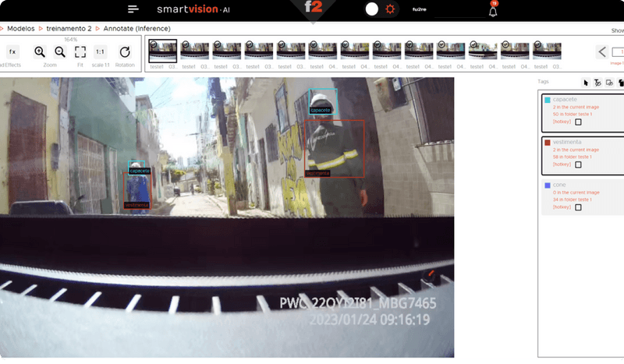Viewport: 624px width, 364px height.
Task: Click the zoom in magnifier icon
Action: point(40,51)
